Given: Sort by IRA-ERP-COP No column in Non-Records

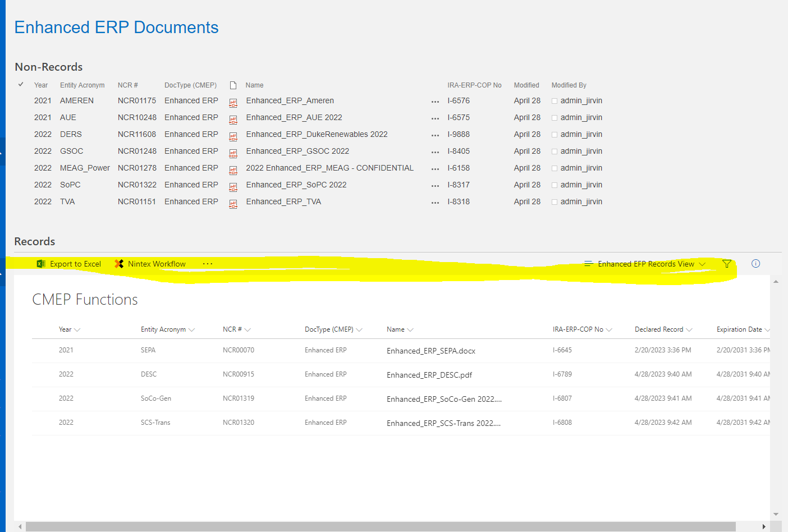Looking at the screenshot, I should pyautogui.click(x=474, y=85).
